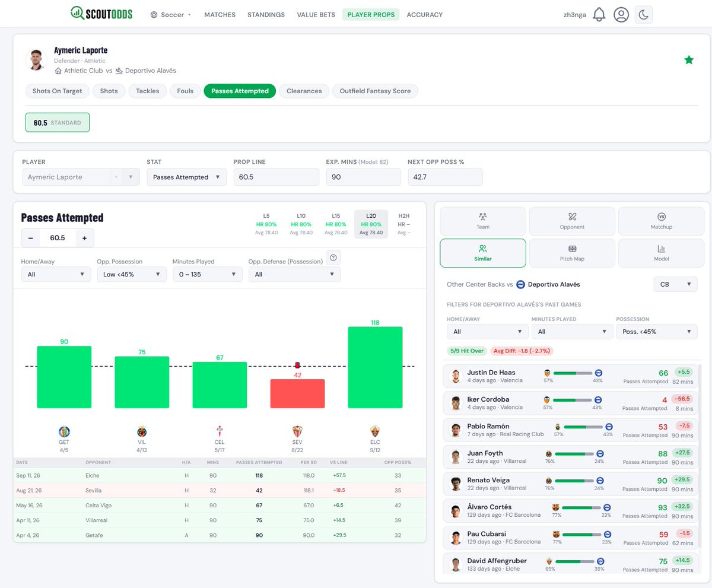
Task: Click the Prop Line input field
Action: click(x=276, y=177)
